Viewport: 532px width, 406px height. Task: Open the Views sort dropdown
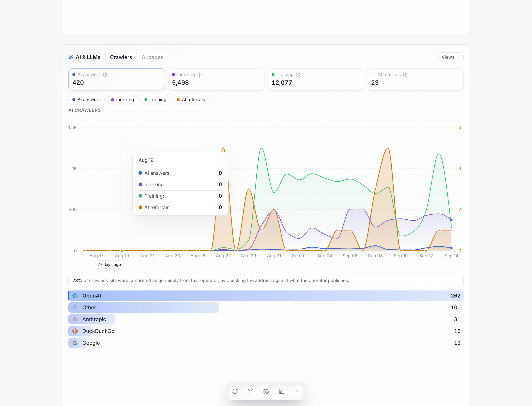tap(451, 57)
